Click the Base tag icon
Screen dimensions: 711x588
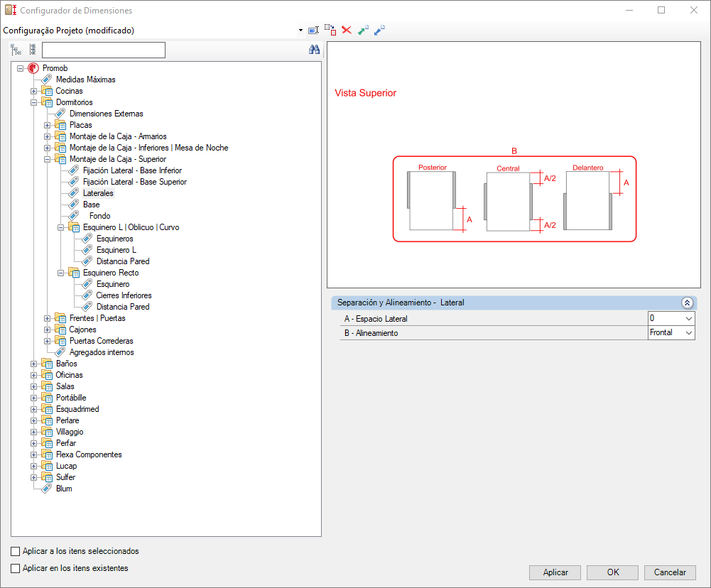pos(74,205)
